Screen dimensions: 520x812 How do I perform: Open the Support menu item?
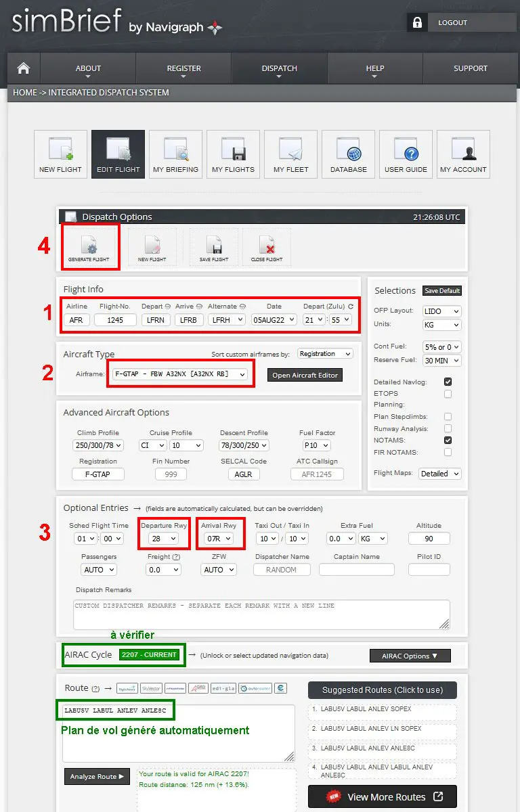(x=471, y=68)
